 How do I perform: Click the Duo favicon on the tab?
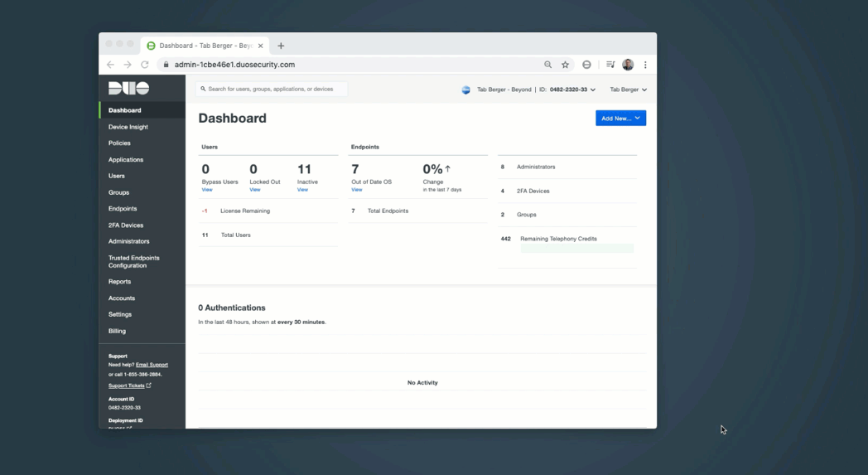click(x=151, y=46)
